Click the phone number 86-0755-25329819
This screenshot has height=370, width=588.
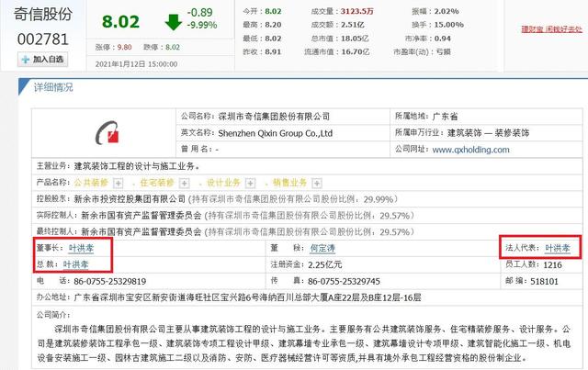(110, 281)
